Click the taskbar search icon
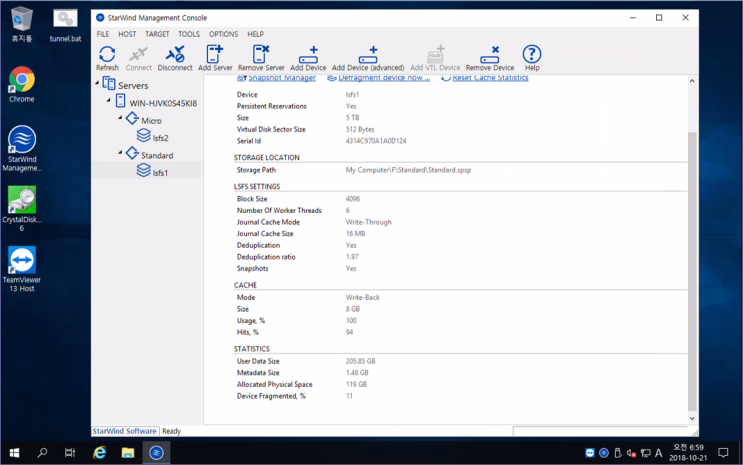The height and width of the screenshot is (465, 743). pos(42,453)
